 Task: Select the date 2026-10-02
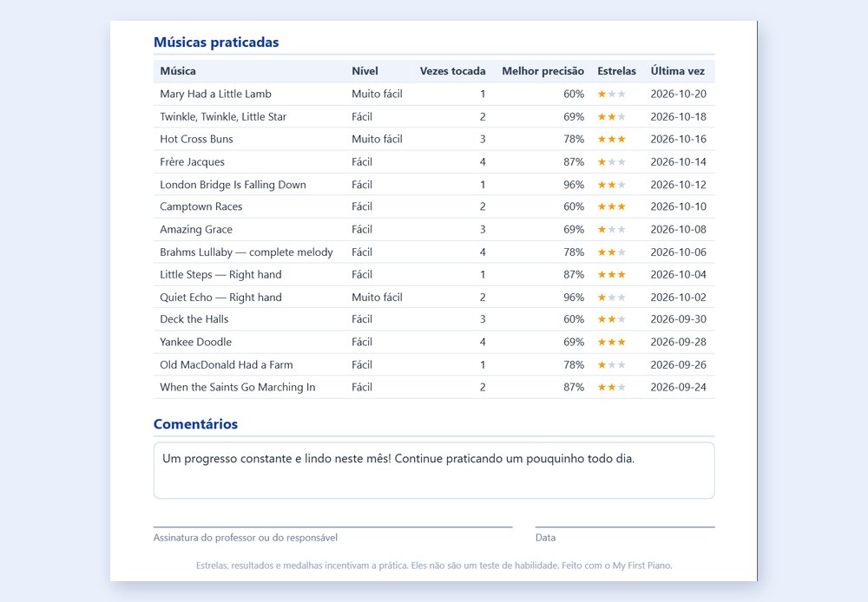(x=678, y=298)
